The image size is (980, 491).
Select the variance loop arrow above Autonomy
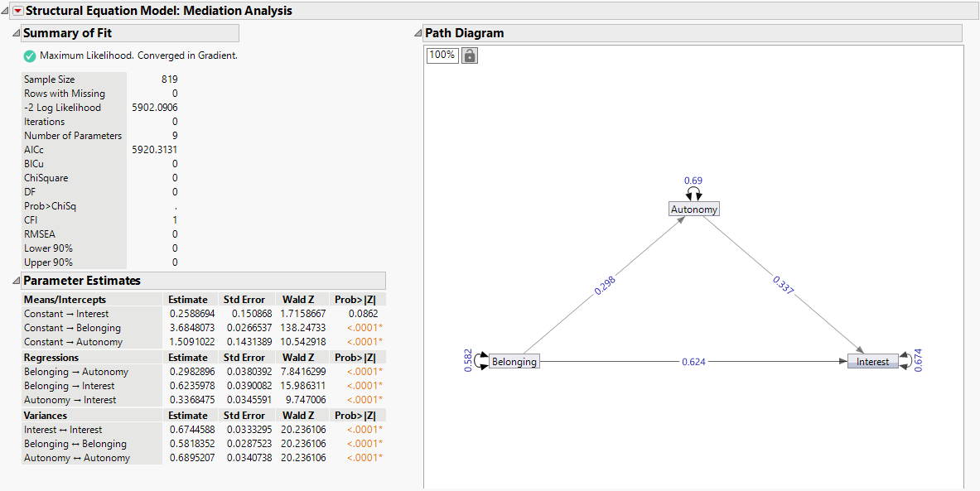(694, 191)
